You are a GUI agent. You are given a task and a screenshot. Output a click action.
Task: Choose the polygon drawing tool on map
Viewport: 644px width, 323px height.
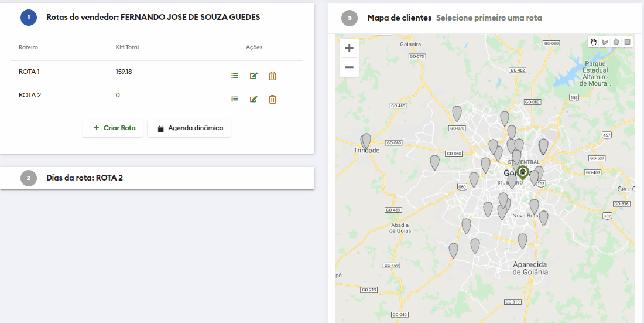coord(605,42)
